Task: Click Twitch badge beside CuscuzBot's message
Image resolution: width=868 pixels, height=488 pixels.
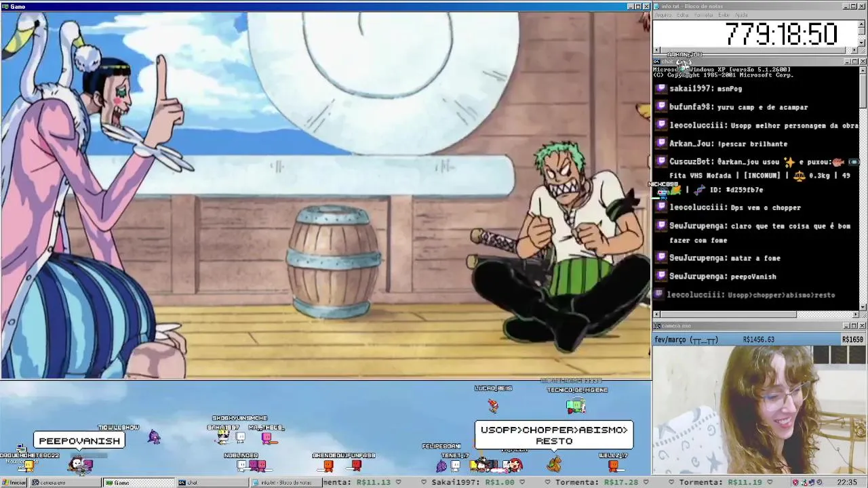Action: [x=661, y=162]
